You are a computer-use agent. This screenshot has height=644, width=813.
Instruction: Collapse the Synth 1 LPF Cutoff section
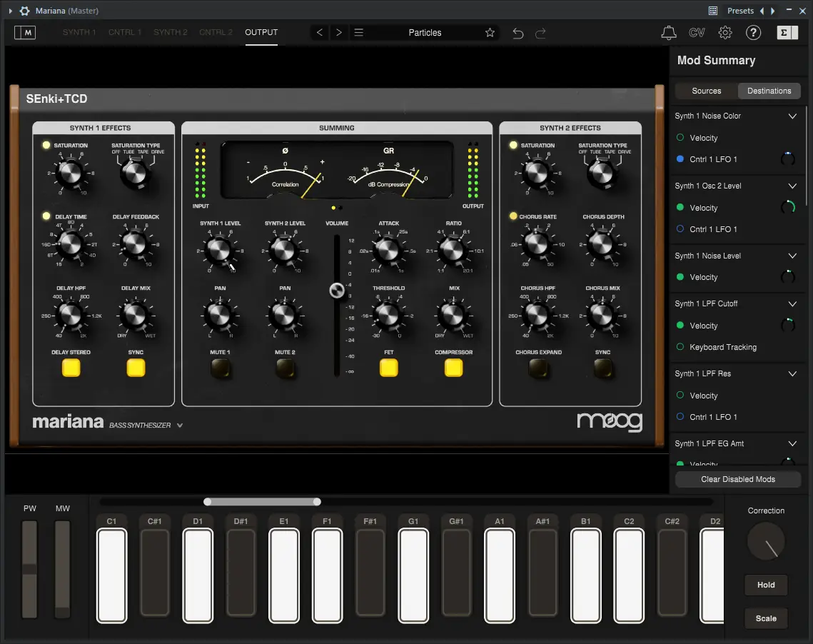792,304
